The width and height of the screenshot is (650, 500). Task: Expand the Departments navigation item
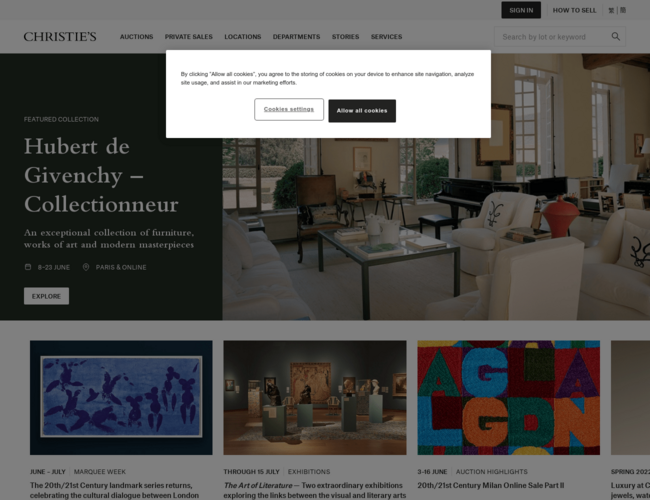296,36
